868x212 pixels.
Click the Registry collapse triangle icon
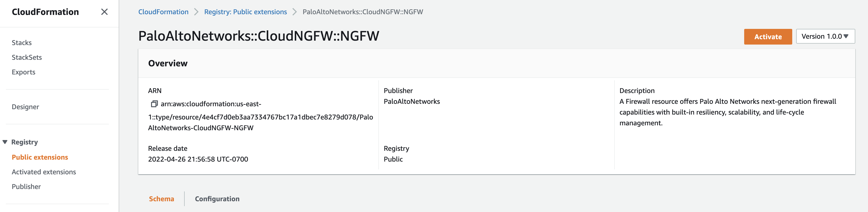click(5, 142)
